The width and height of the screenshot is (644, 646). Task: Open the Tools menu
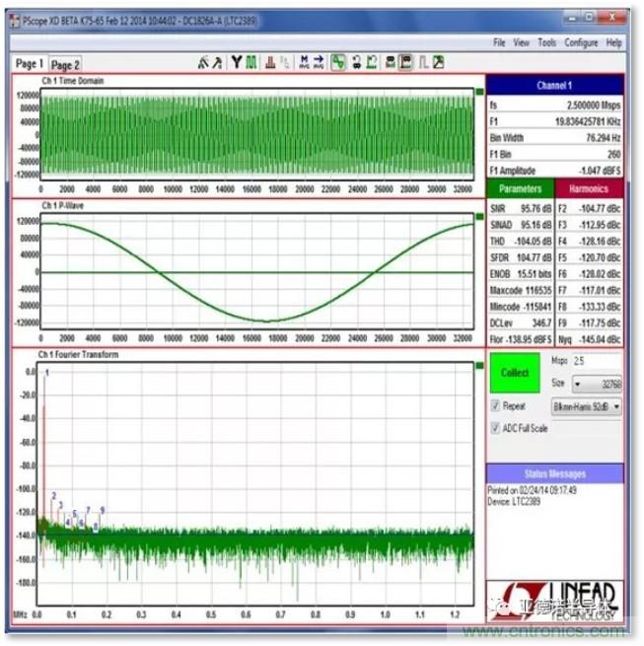[546, 42]
